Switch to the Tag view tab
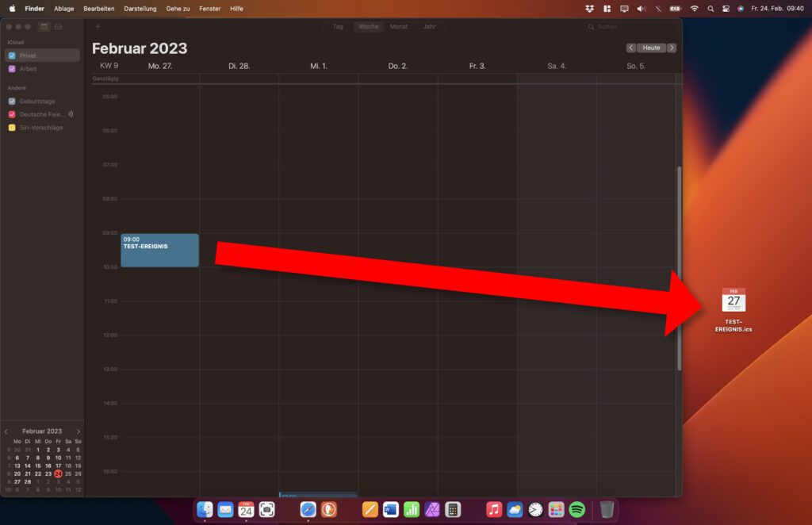 tap(338, 26)
